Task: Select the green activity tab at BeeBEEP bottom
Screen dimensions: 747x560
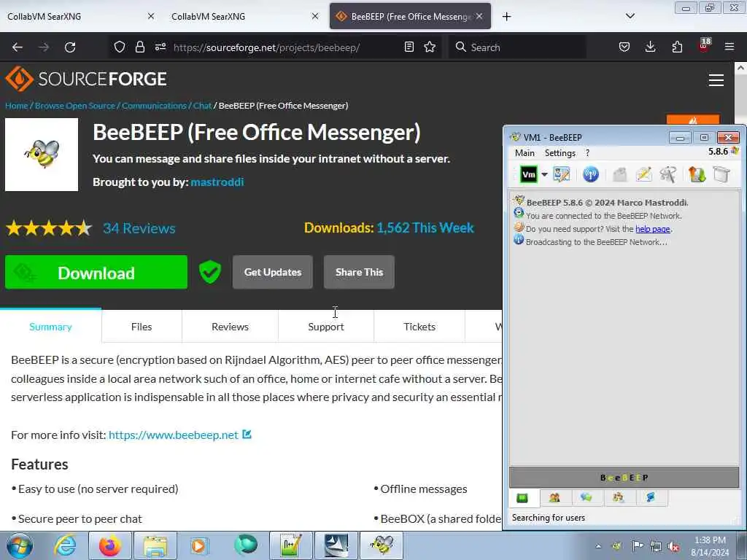Action: (x=522, y=498)
